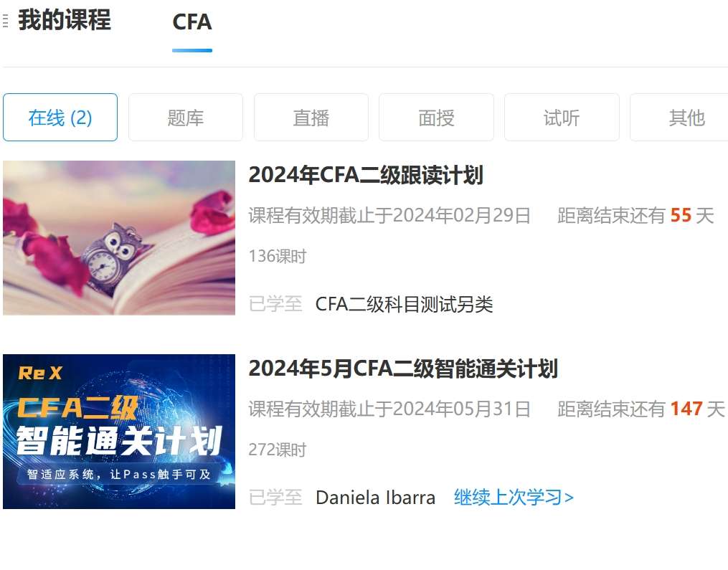This screenshot has width=728, height=570.
Task: Click the 我的课程 heading
Action: (x=65, y=20)
